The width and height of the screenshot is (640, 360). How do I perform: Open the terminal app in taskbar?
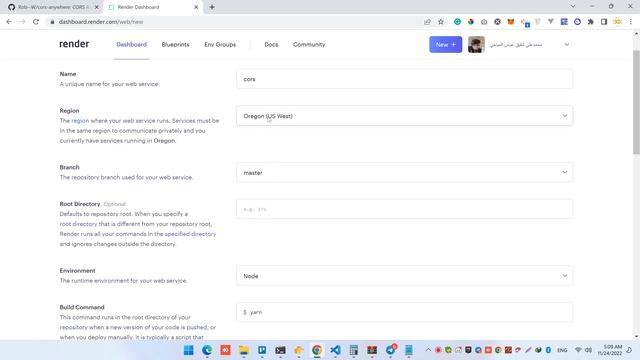[x=280, y=350]
